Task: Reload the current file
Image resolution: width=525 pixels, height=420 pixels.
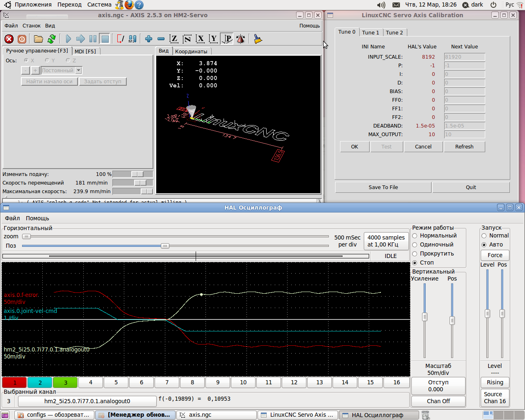Action: (52, 39)
